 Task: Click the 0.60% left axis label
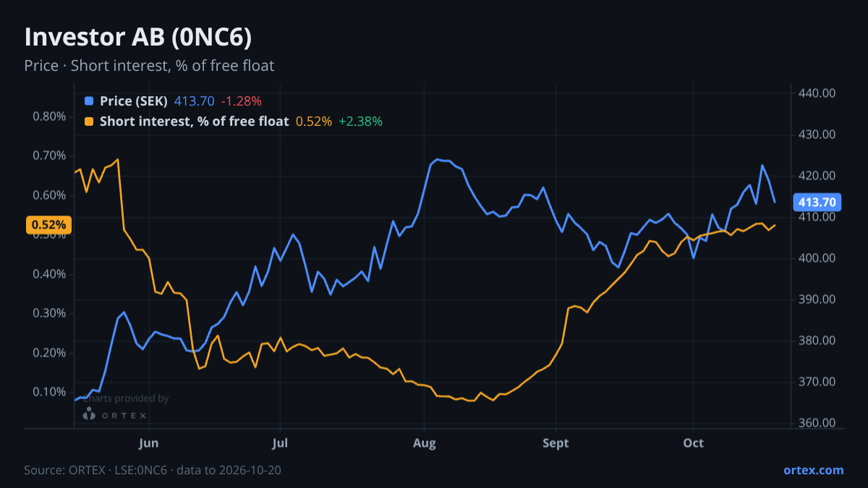point(49,195)
